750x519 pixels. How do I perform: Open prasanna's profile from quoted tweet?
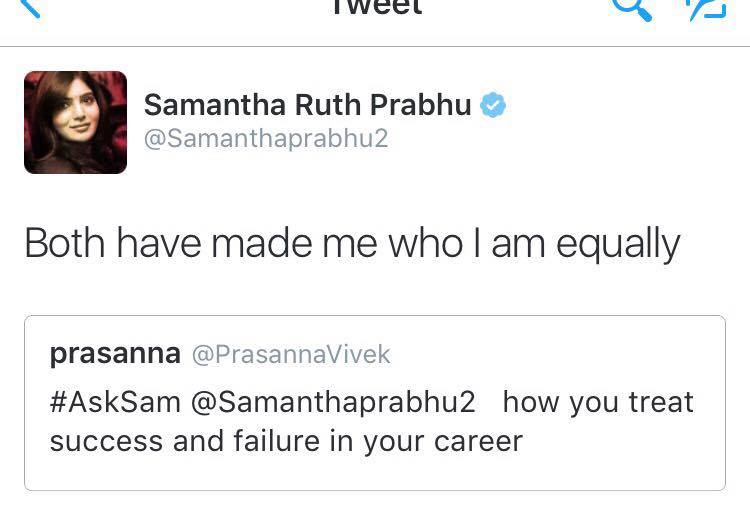[x=115, y=354]
